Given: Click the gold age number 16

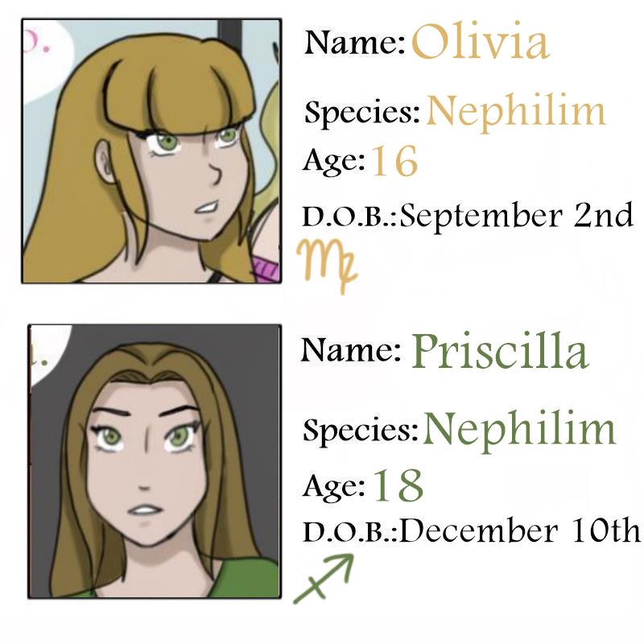Looking at the screenshot, I should click(394, 162).
